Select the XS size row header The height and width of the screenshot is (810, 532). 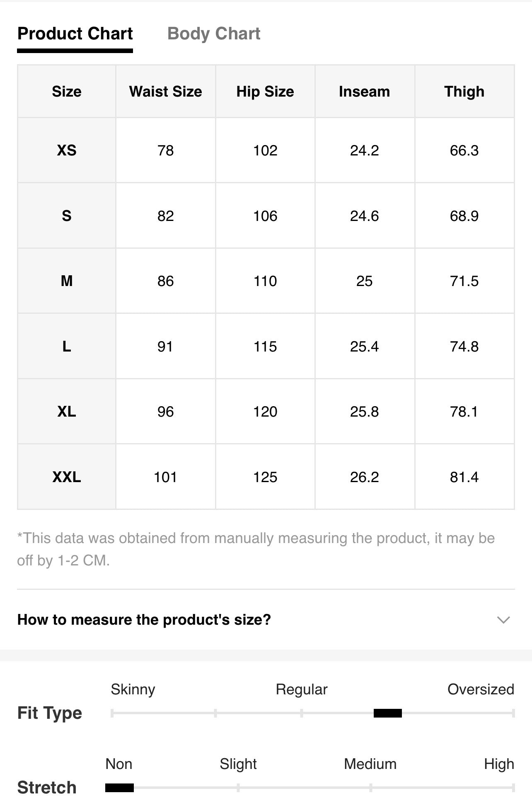tap(67, 150)
